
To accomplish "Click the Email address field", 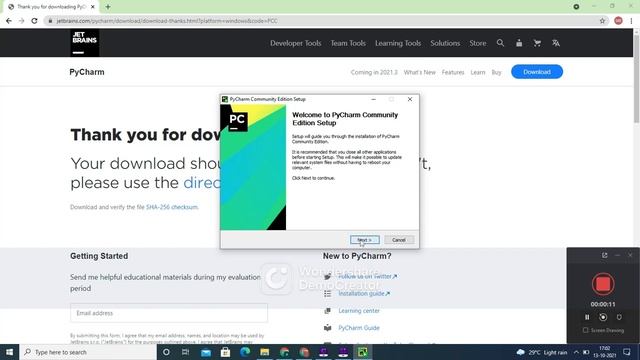I will 169,313.
